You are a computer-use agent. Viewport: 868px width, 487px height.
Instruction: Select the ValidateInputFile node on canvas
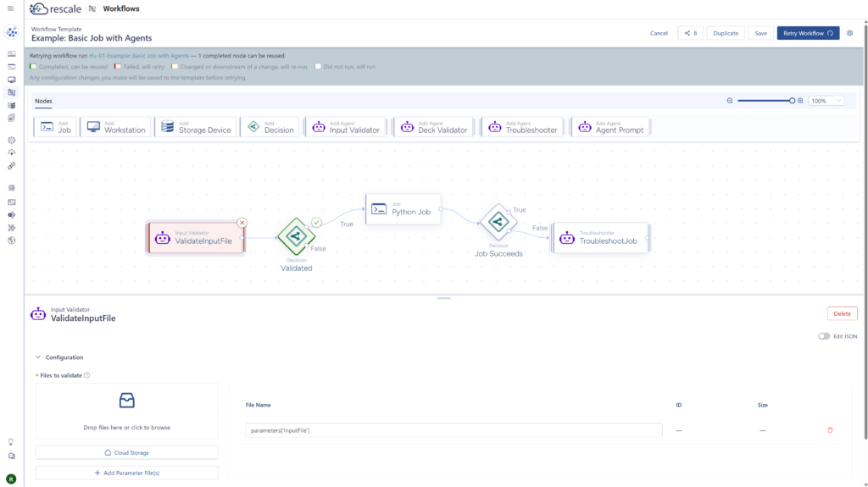click(x=196, y=238)
